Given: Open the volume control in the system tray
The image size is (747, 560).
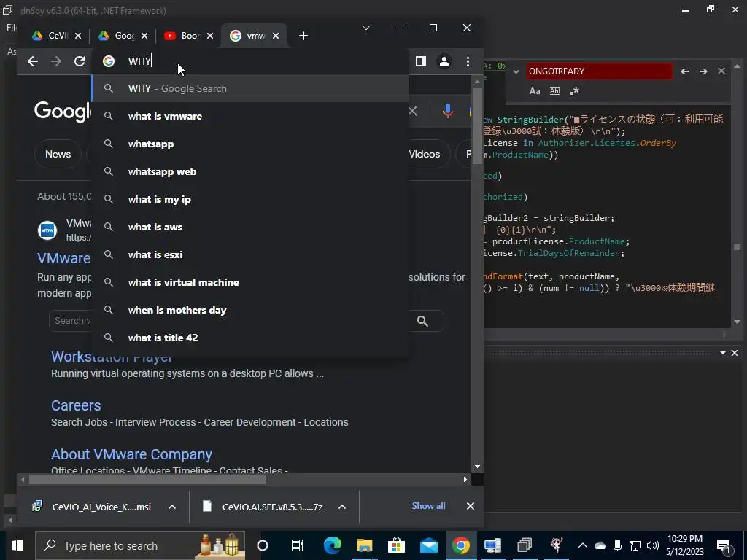Looking at the screenshot, I should (653, 545).
